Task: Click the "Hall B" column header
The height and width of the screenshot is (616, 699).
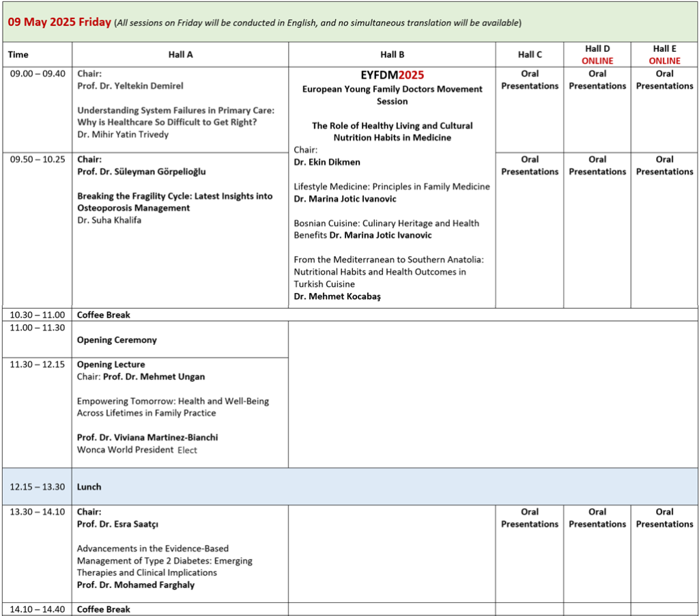Action: pos(393,55)
